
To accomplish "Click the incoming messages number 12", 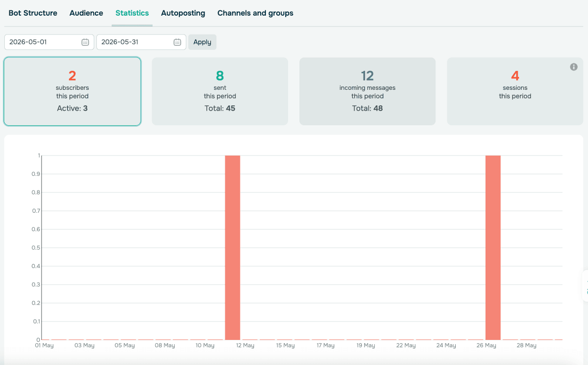I will (367, 76).
